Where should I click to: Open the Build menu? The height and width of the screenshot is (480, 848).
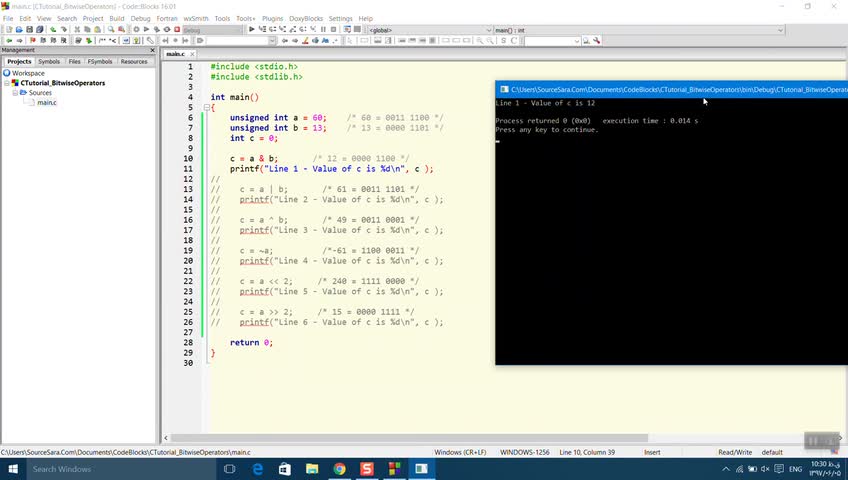point(117,18)
